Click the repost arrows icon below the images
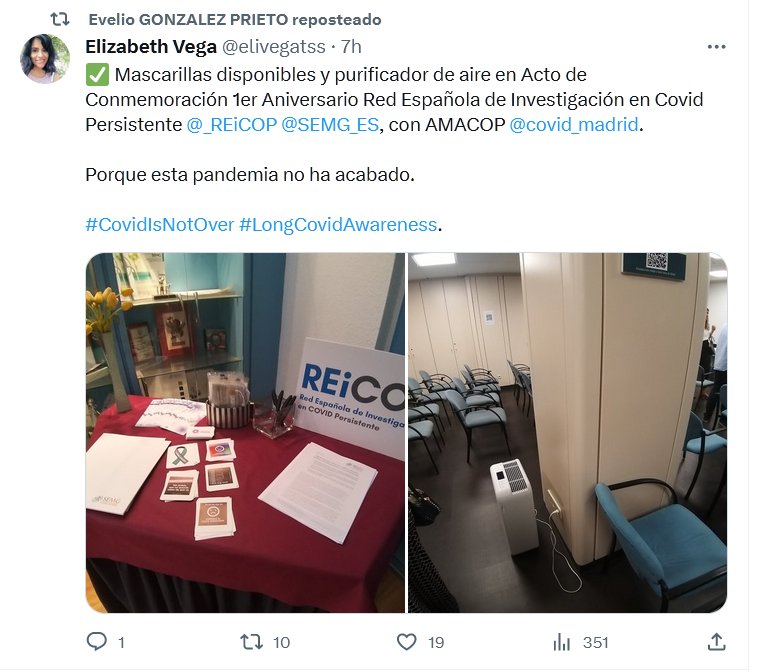The image size is (768, 672). click(x=251, y=642)
